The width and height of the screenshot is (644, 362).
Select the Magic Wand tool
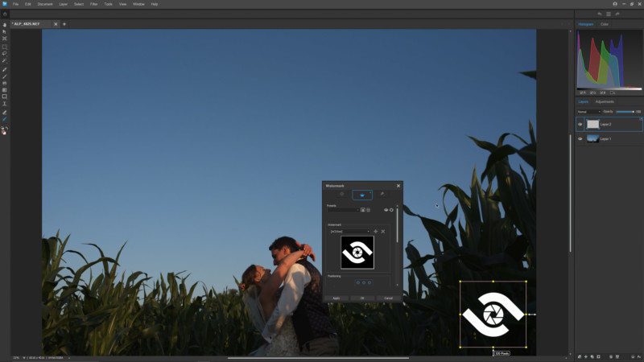coord(5,60)
